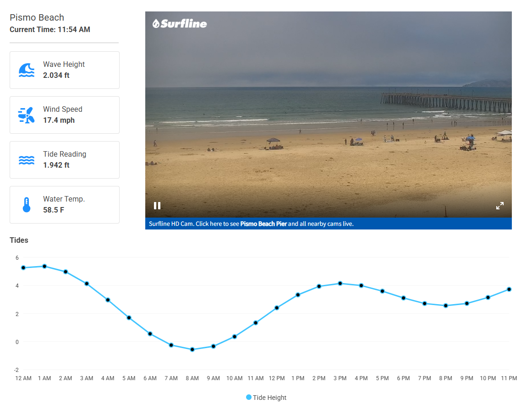Screen dimensions: 532x404
Task: Pause the Surfline beach cam video
Action: coord(157,206)
